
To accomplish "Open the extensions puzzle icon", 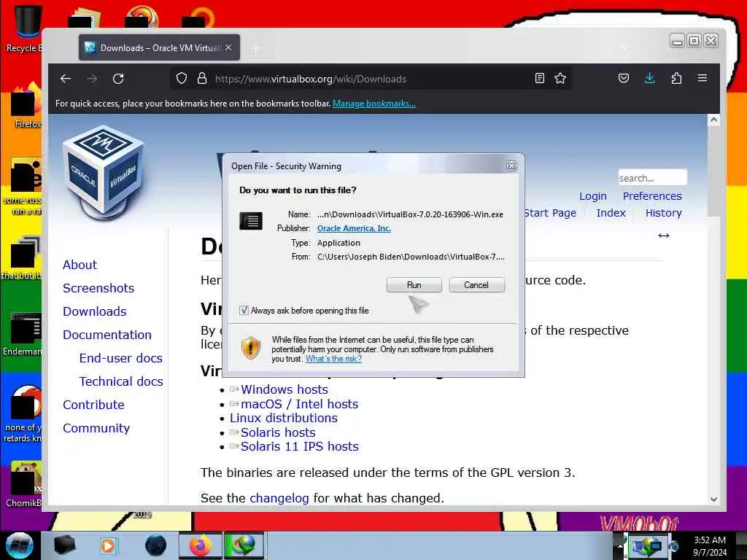I will [x=676, y=79].
